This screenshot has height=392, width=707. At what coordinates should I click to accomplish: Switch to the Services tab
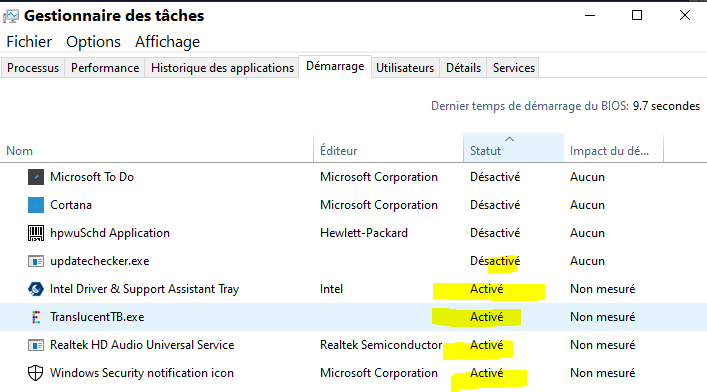point(514,68)
